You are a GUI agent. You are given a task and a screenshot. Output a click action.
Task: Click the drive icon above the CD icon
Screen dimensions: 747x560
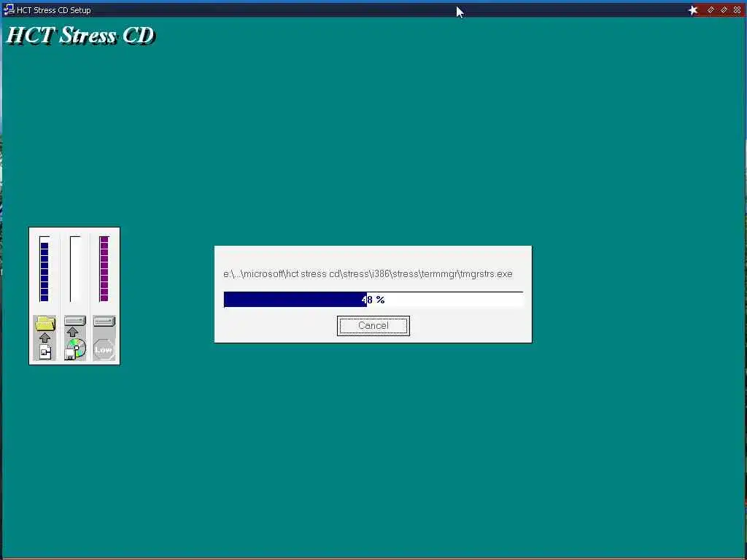[75, 321]
